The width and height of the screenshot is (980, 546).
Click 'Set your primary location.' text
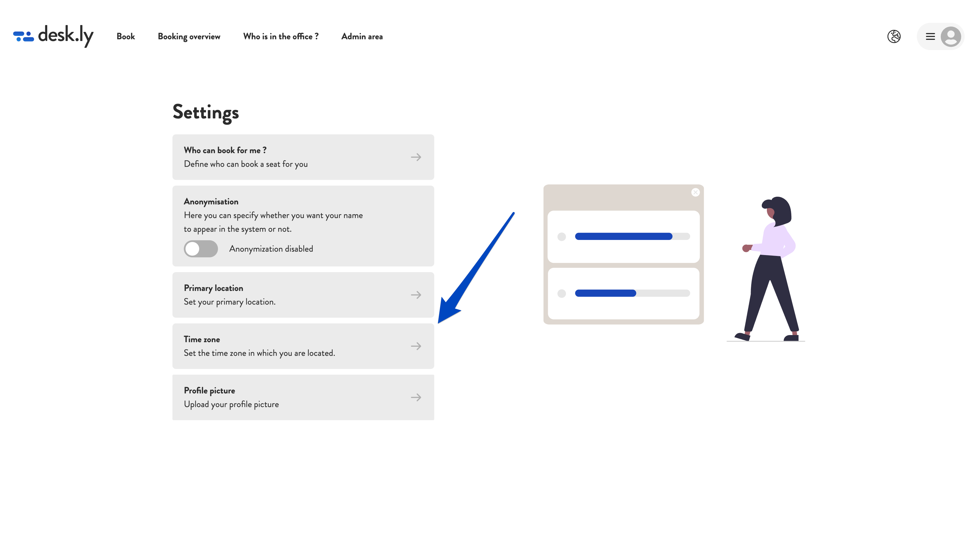[230, 302]
